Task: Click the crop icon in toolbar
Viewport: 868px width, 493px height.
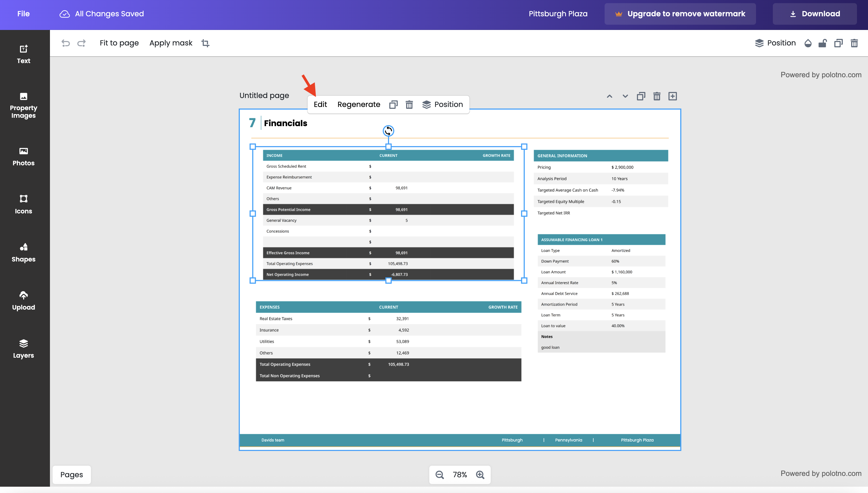Action: coord(205,43)
